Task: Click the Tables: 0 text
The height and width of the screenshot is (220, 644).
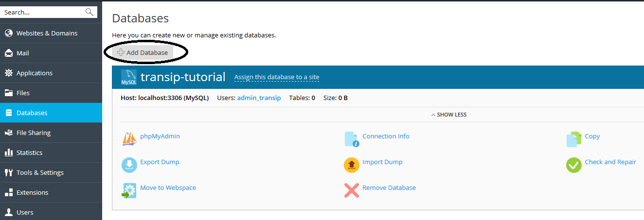Action: 302,98
